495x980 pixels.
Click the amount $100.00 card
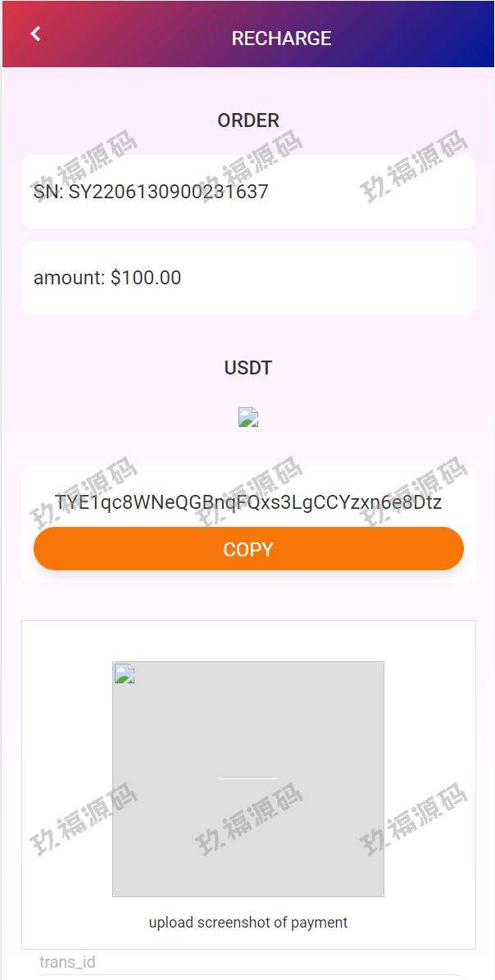point(248,278)
